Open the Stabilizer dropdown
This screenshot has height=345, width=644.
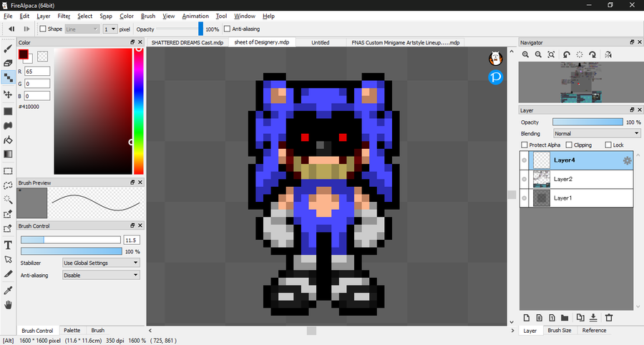101,263
